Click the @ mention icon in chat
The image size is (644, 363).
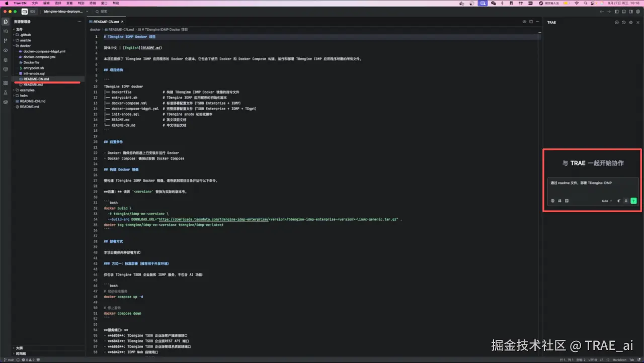pos(552,201)
